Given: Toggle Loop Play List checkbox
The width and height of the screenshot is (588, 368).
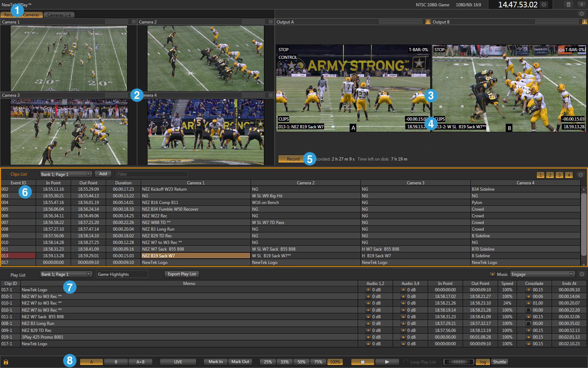Looking at the screenshot, I should point(406,362).
